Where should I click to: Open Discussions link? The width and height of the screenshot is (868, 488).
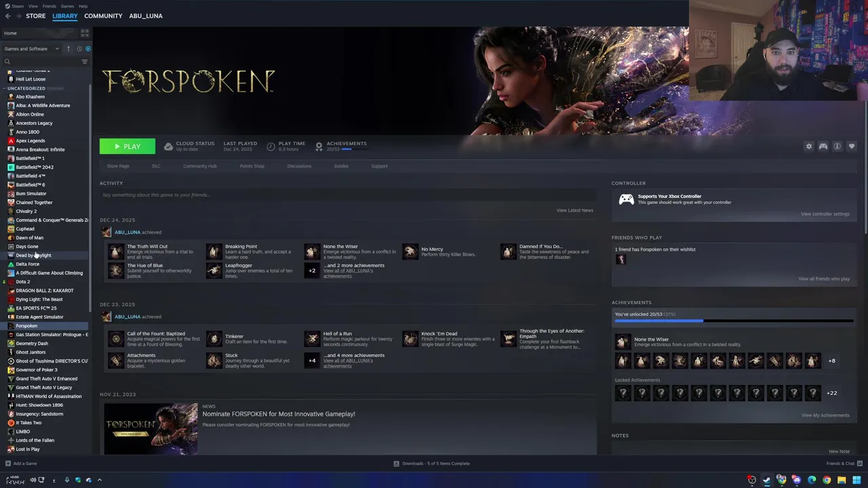[x=299, y=166]
